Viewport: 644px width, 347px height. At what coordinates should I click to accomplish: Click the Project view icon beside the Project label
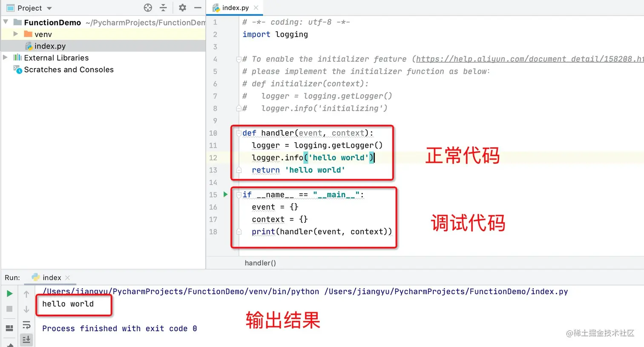coord(10,8)
